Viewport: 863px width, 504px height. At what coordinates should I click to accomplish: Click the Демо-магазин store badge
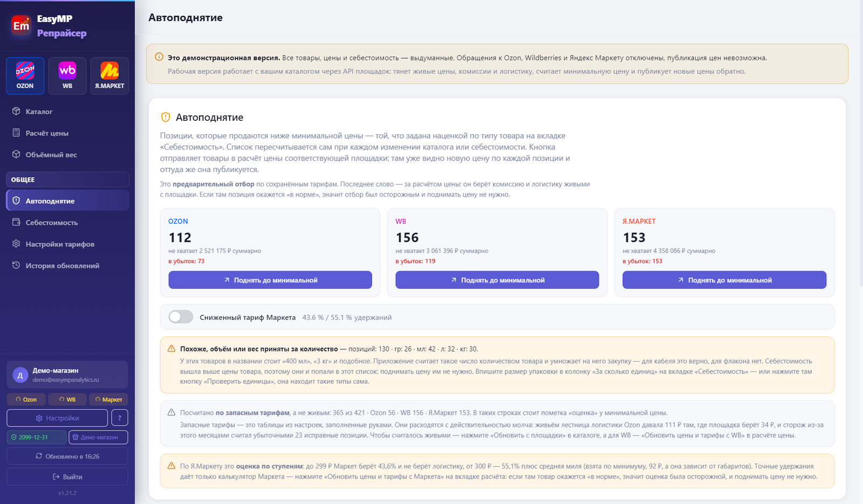98,437
